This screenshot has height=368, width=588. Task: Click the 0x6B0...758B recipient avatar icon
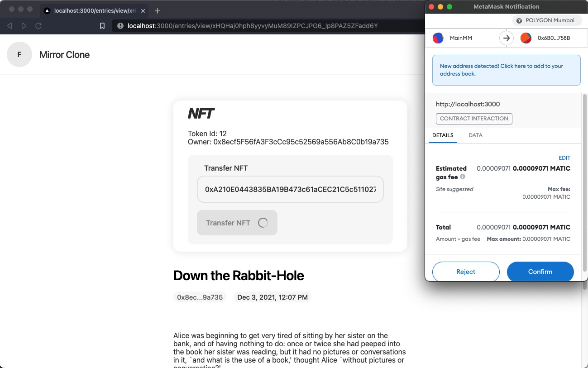coord(526,38)
